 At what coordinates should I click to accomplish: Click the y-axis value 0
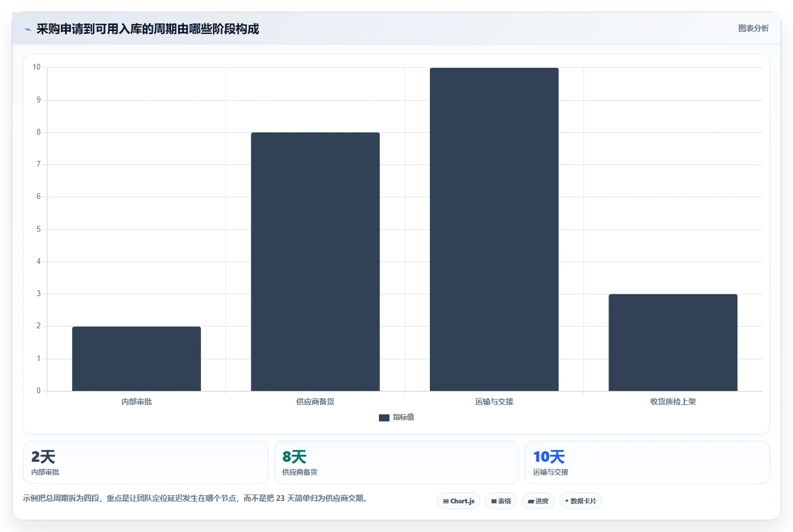point(39,391)
